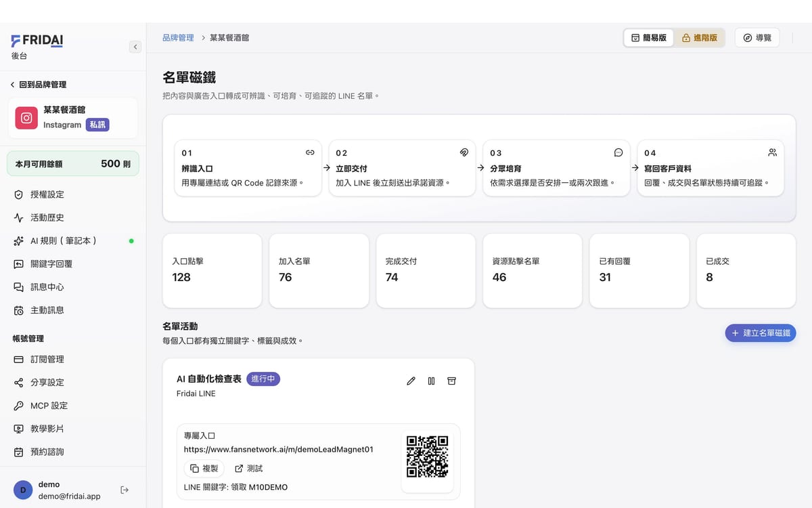The width and height of the screenshot is (812, 508).
Task: Click the sparkle icon beside AI 規則
Action: tap(19, 240)
